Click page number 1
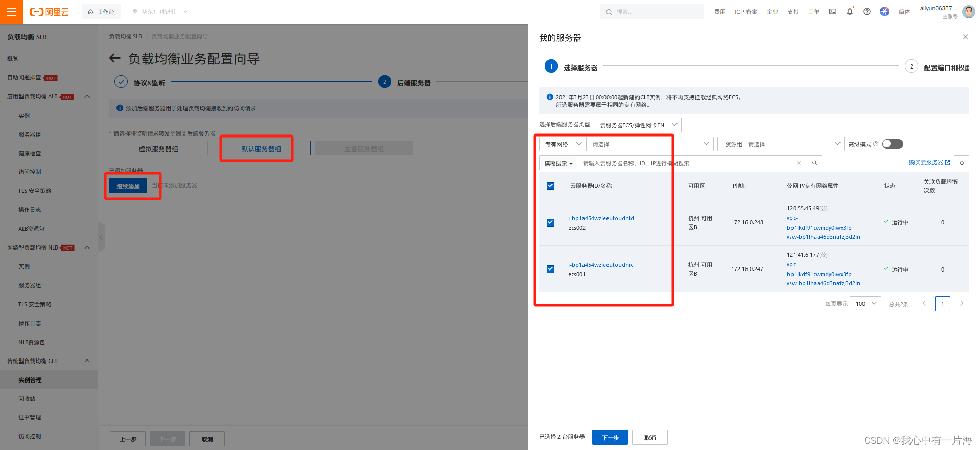The image size is (980, 450). tap(943, 304)
